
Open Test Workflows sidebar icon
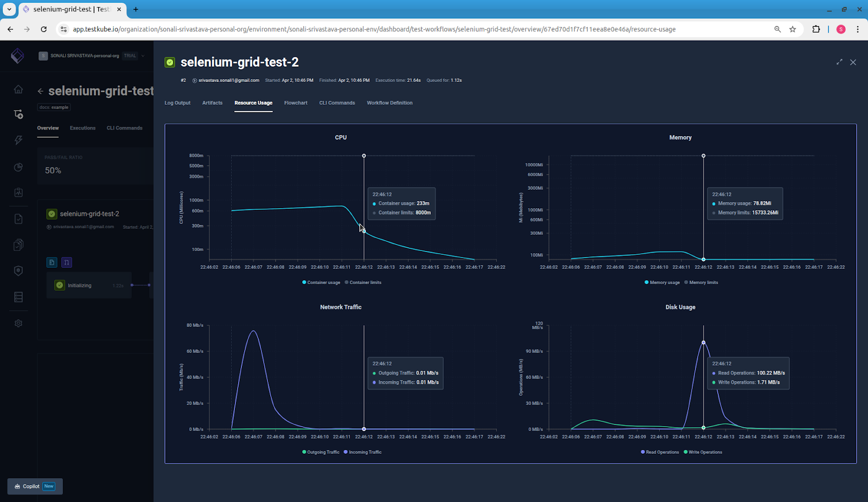(18, 114)
